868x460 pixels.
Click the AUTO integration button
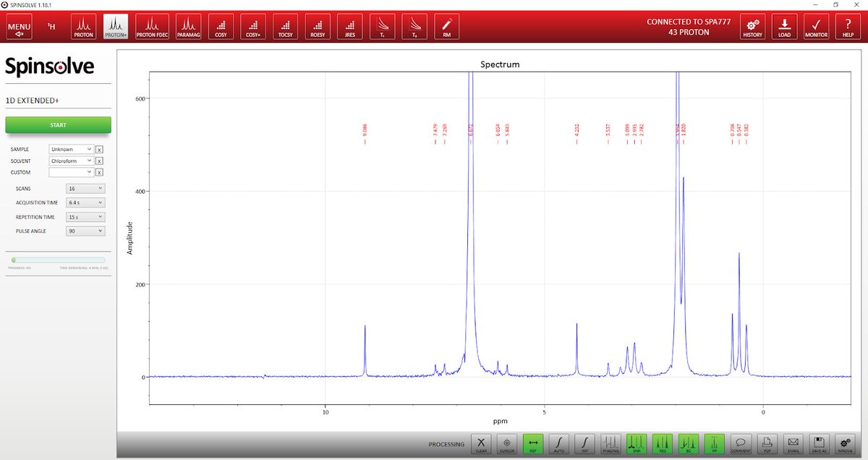coord(559,444)
